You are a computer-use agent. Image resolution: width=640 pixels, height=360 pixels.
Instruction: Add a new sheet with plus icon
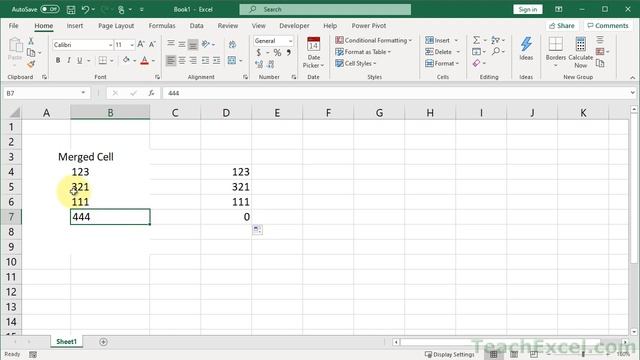[x=103, y=342]
